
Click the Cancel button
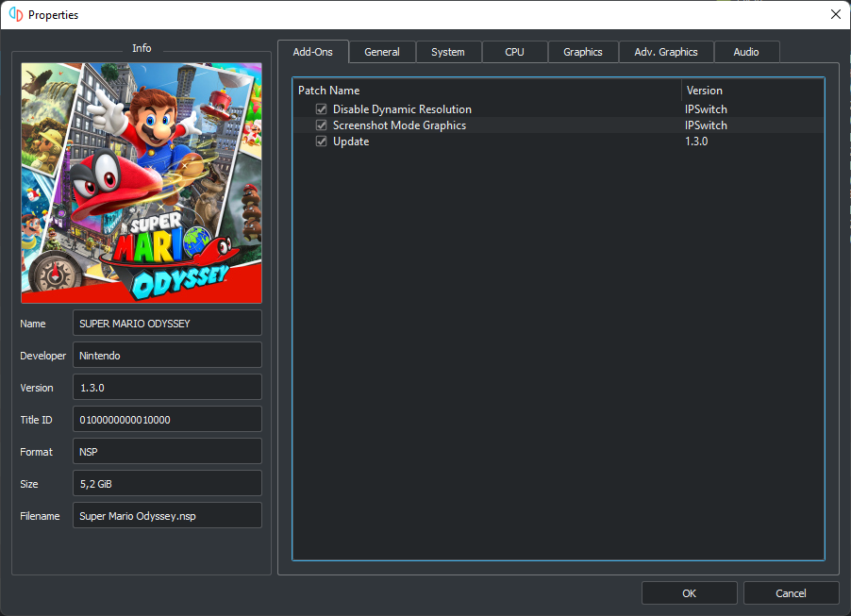click(x=791, y=593)
